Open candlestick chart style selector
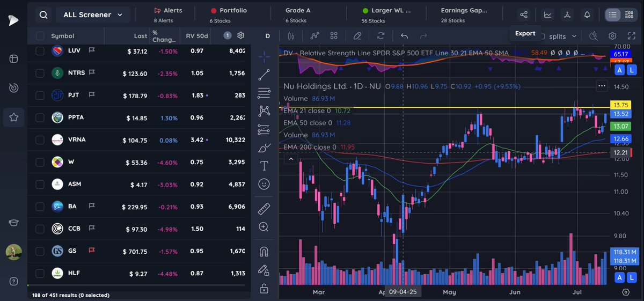Viewport: 644px width, 301px height. [x=291, y=36]
